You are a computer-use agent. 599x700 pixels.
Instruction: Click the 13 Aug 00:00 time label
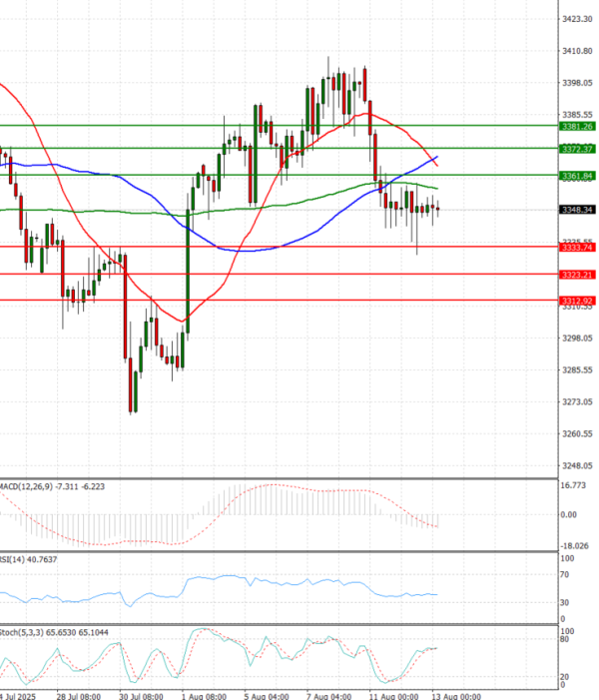[455, 696]
